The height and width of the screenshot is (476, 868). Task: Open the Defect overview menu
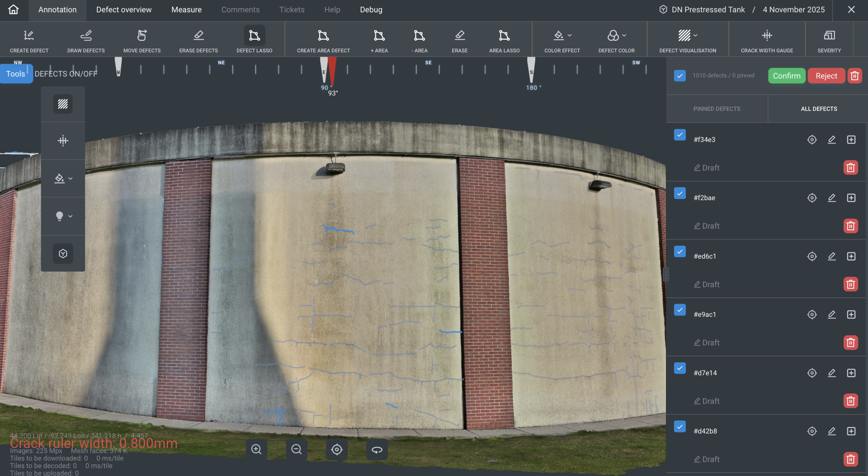pos(124,10)
